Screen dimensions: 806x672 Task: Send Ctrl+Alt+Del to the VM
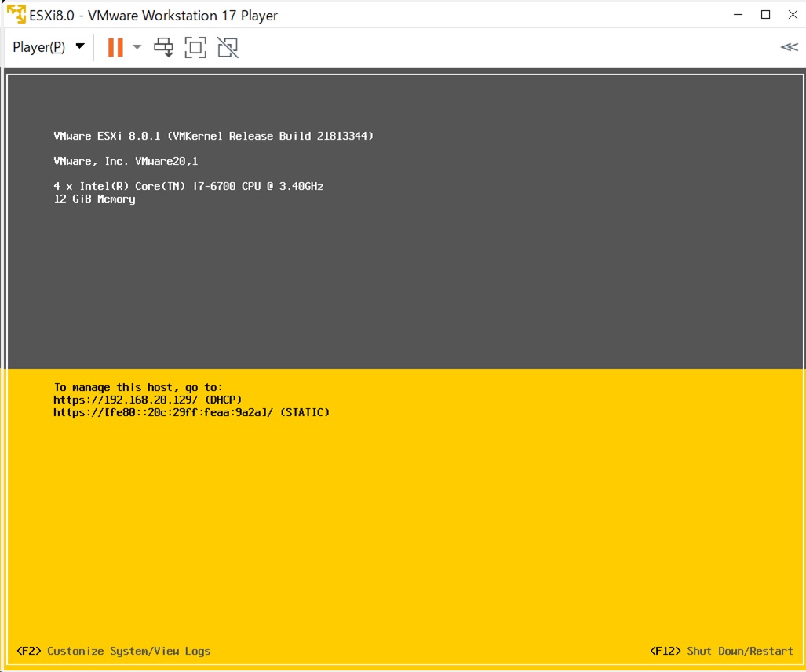point(163,47)
